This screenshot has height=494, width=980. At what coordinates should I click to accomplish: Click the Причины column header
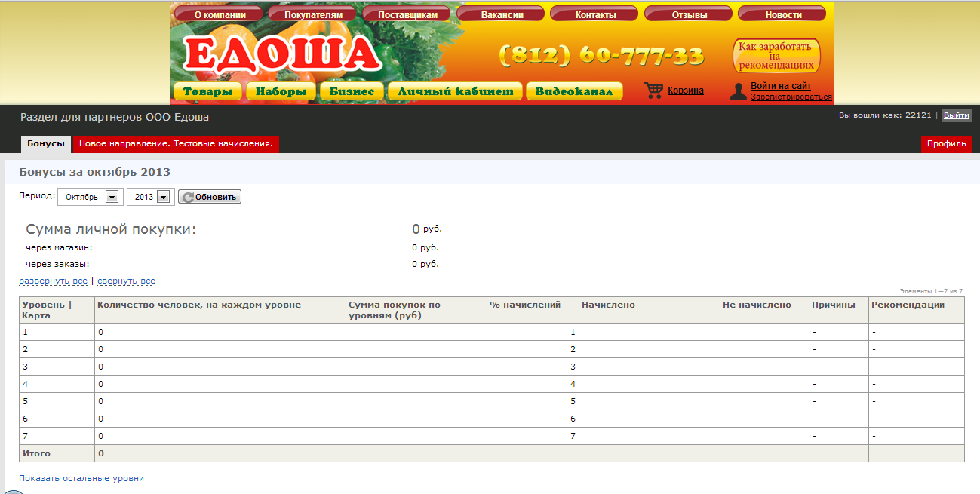click(x=839, y=310)
